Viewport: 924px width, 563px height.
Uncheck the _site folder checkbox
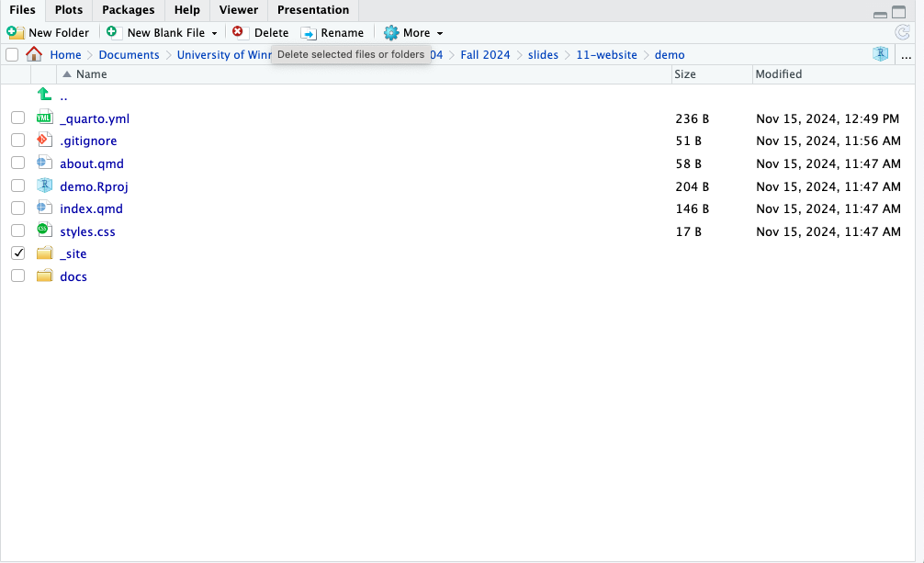17,253
